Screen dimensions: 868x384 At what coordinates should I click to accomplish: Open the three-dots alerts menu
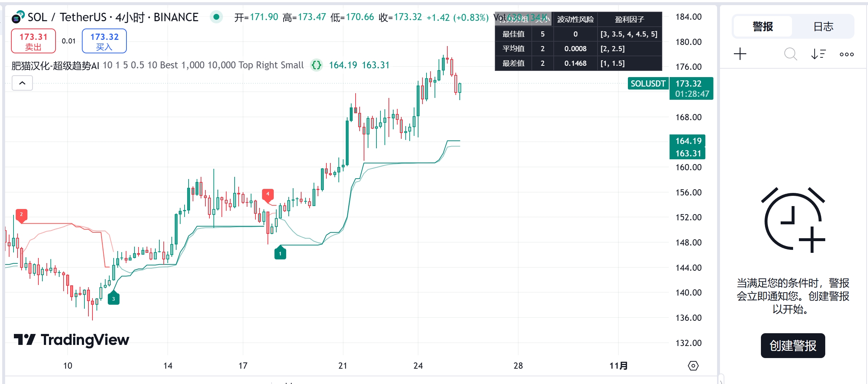pyautogui.click(x=846, y=54)
